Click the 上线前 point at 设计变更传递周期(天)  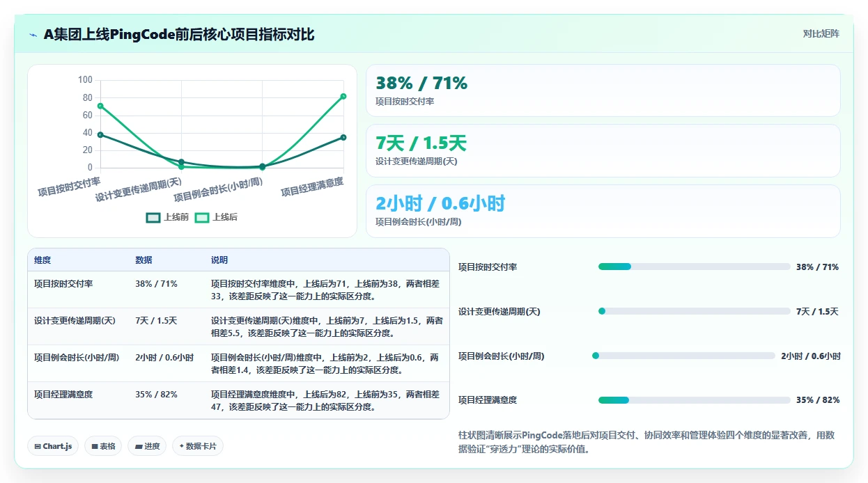click(181, 161)
